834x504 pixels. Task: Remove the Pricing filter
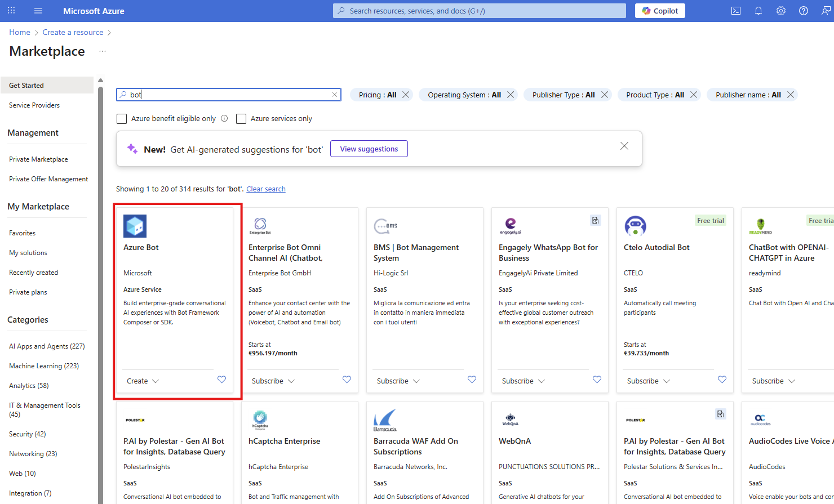tap(406, 95)
